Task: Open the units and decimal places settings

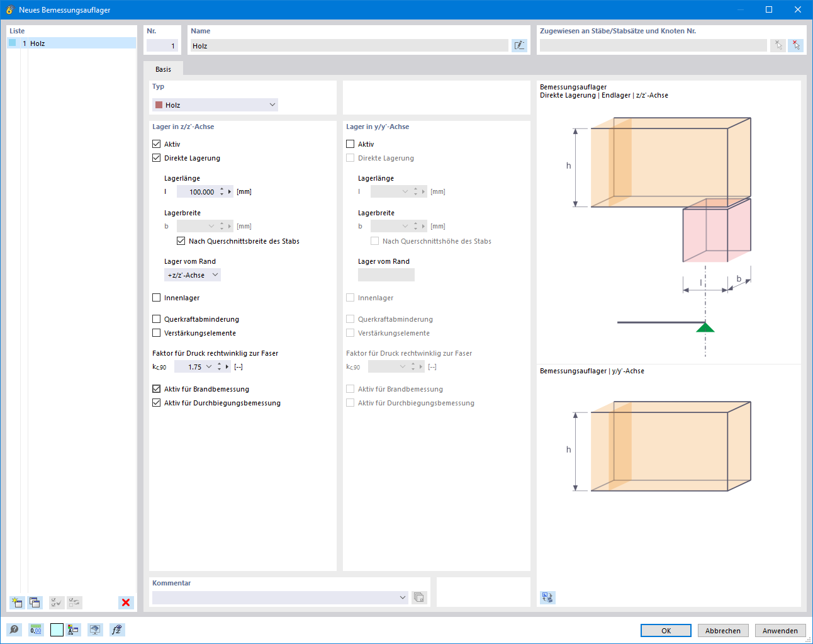Action: [36, 630]
